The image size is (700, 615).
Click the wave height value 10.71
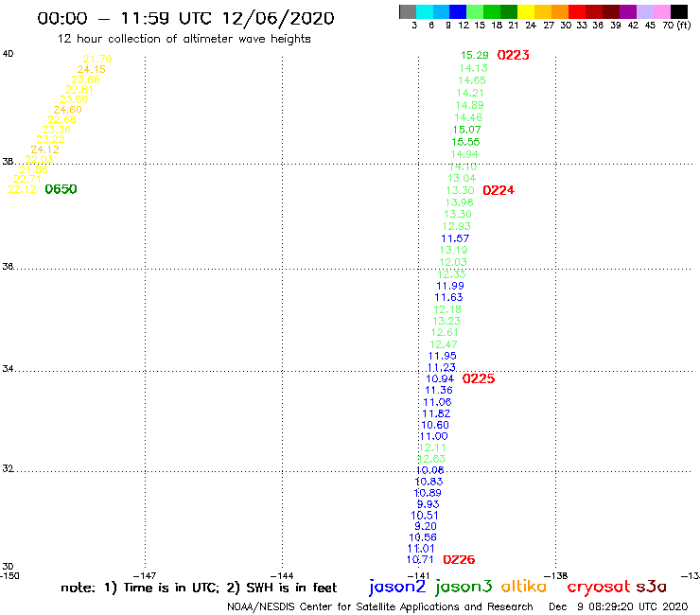[x=420, y=559]
